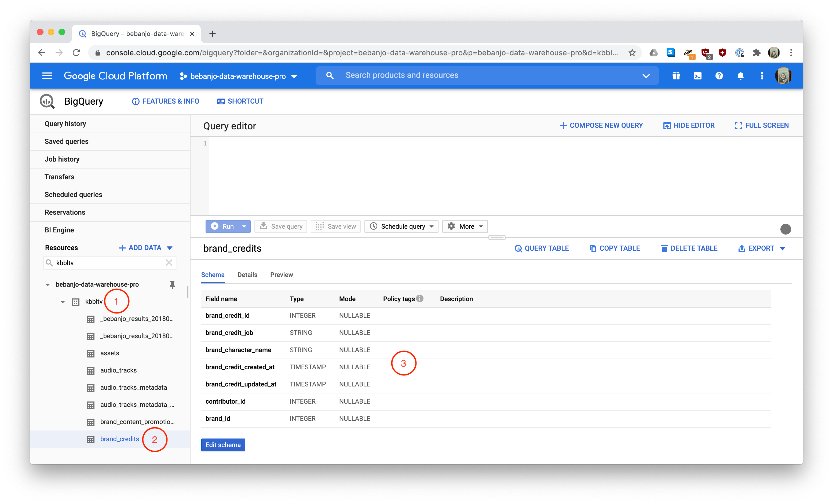
Task: Open the Cloud Shell terminal icon
Action: click(x=697, y=76)
